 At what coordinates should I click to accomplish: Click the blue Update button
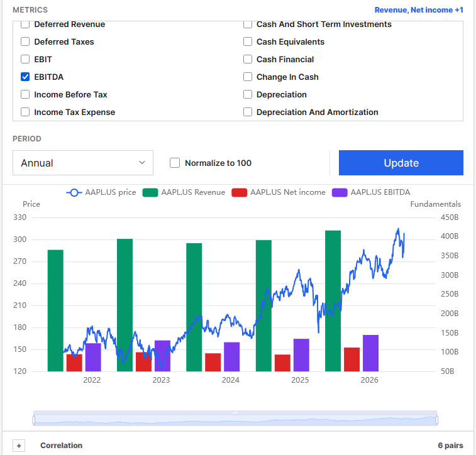tap(401, 163)
